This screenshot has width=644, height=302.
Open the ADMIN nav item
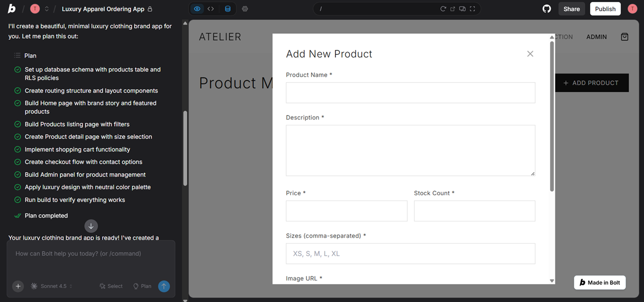pos(596,37)
